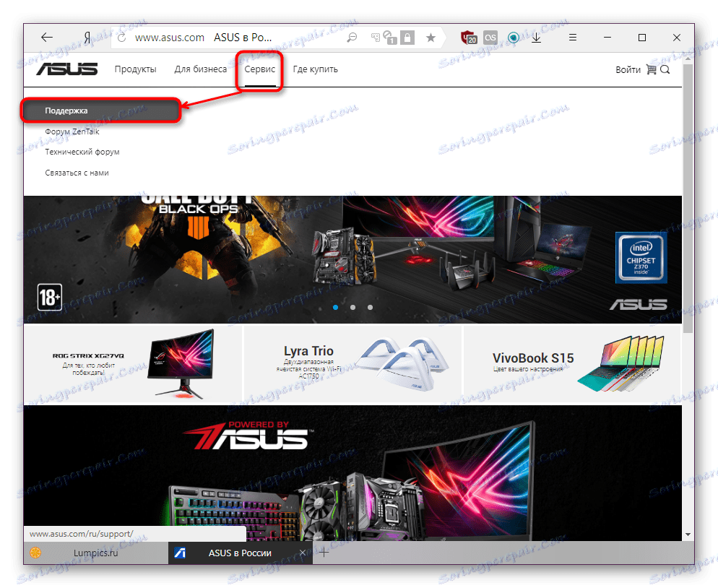Click the zoom magnifier icon in address bar

[352, 38]
